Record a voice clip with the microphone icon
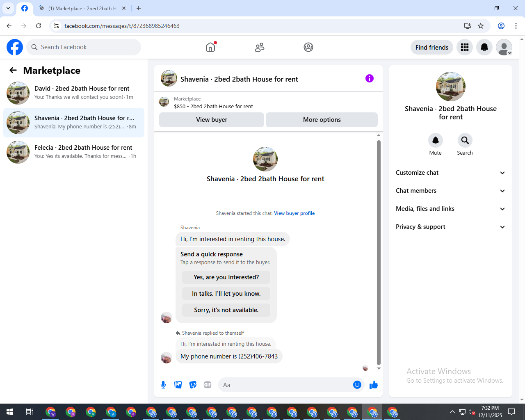Viewport: 525px width, 420px height. pos(163,385)
